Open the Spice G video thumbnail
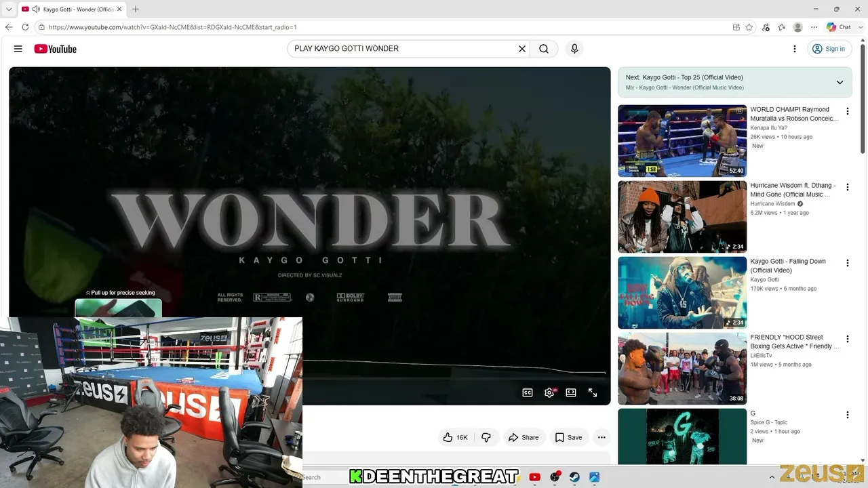The width and height of the screenshot is (868, 488). [x=682, y=436]
